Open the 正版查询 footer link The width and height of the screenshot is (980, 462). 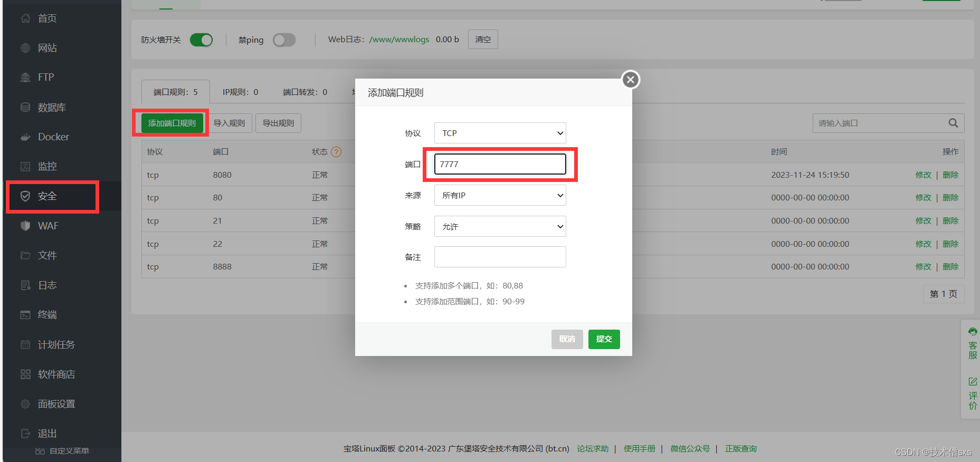coord(741,449)
